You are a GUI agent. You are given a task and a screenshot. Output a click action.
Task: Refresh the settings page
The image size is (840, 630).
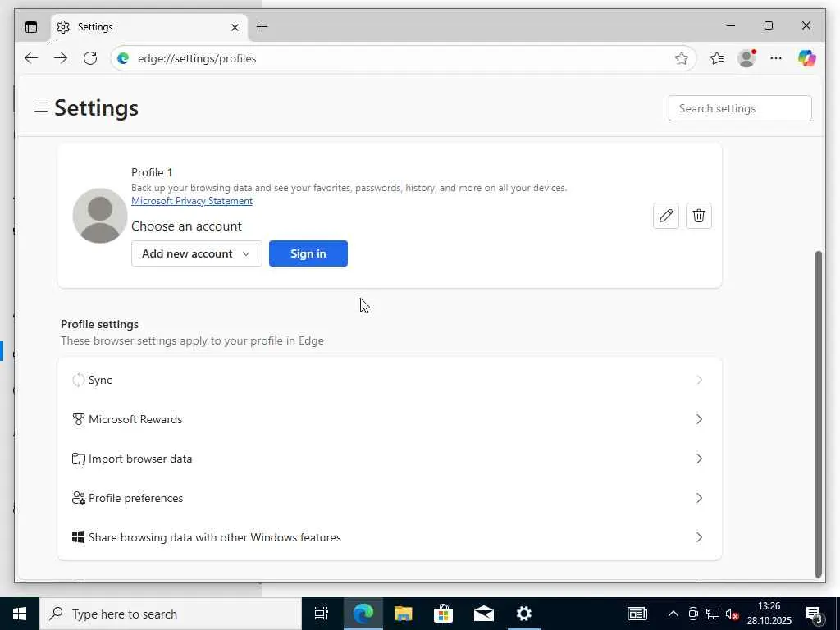click(x=90, y=58)
